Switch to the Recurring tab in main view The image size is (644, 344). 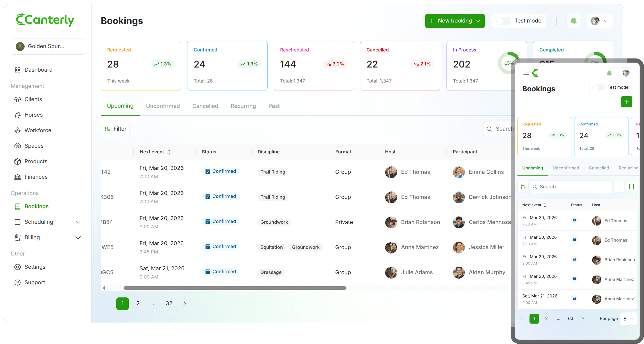(243, 106)
